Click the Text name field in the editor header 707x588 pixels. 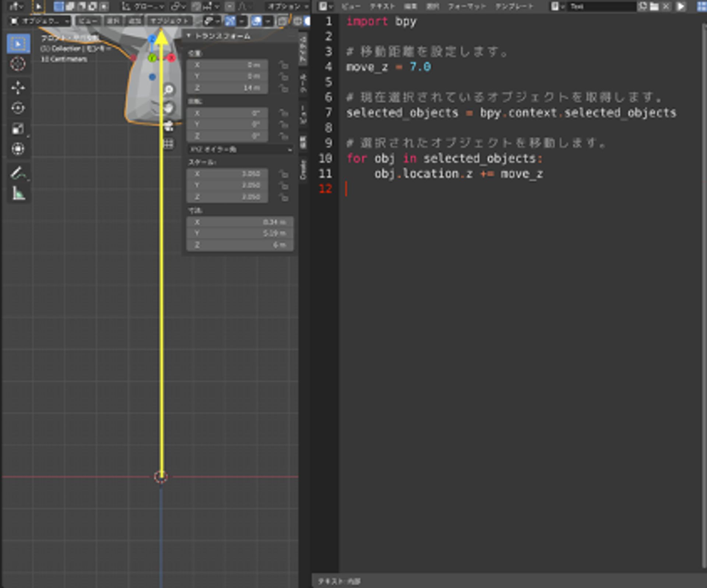tap(600, 6)
